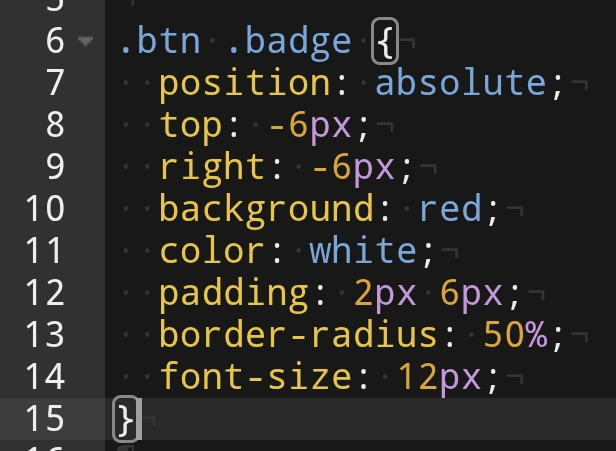This screenshot has height=451, width=616.
Task: Click the closing curly brace on line 15
Action: pyautogui.click(x=125, y=419)
